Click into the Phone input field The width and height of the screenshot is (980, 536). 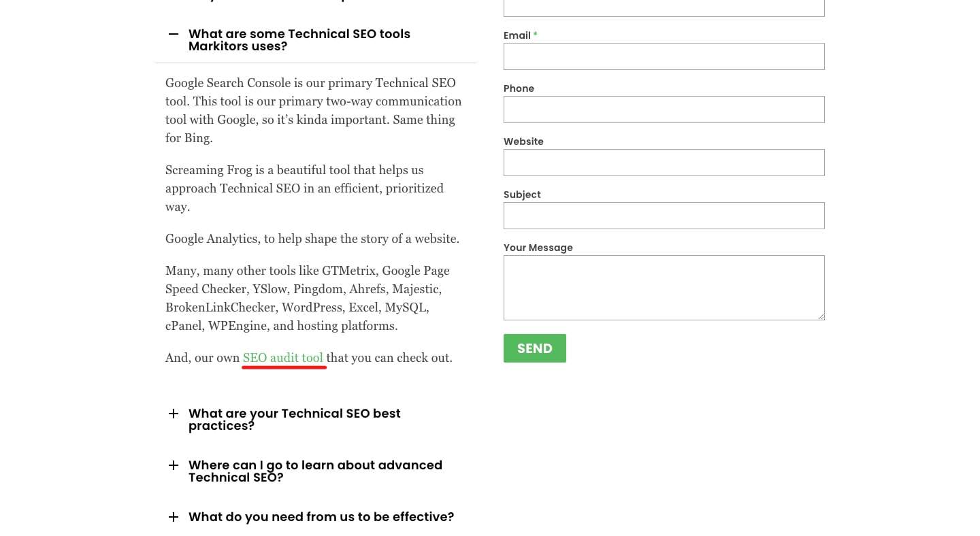664,110
